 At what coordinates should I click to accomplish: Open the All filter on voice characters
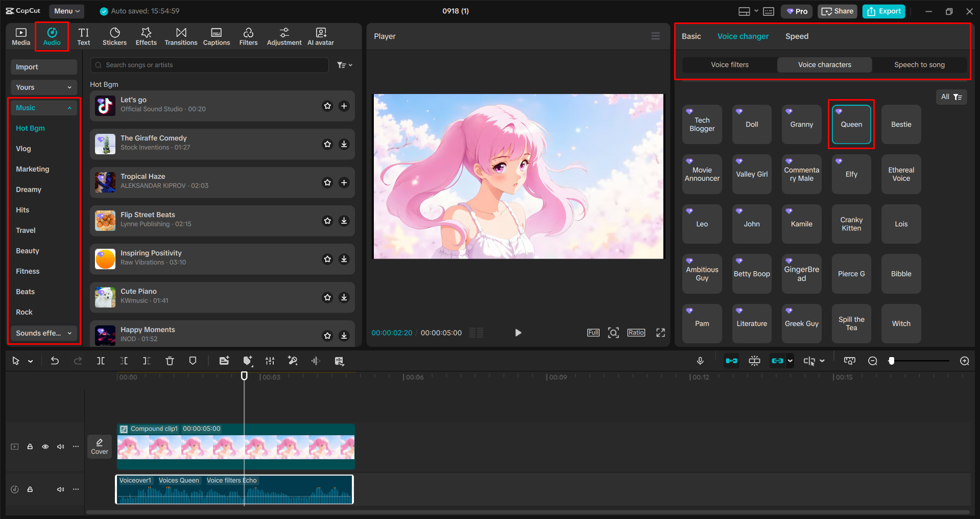(950, 97)
